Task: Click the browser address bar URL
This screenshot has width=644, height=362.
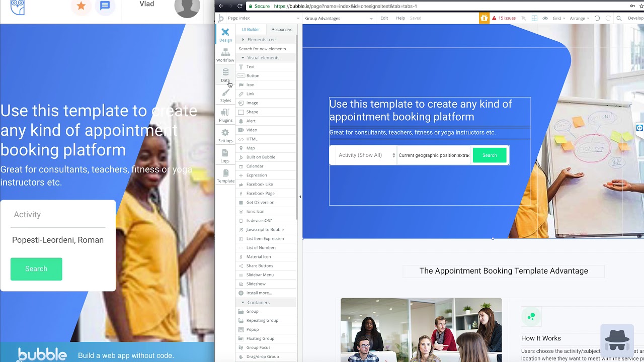Action: (345, 7)
